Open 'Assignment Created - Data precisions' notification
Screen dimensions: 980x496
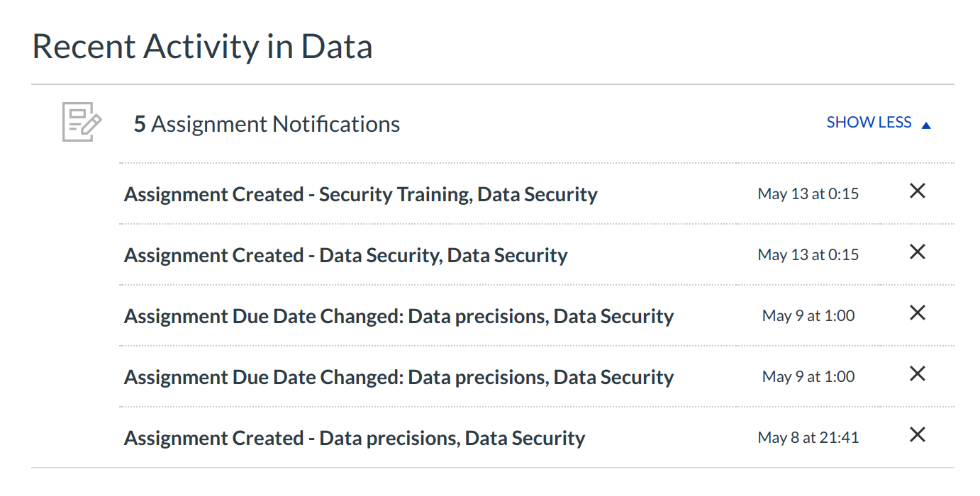pyautogui.click(x=355, y=438)
